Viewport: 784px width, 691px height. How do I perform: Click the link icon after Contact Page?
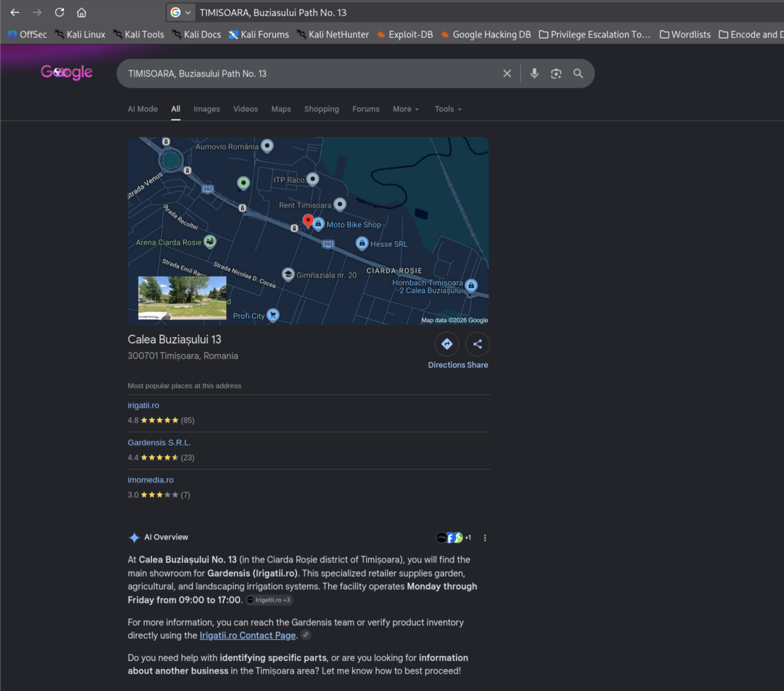306,635
